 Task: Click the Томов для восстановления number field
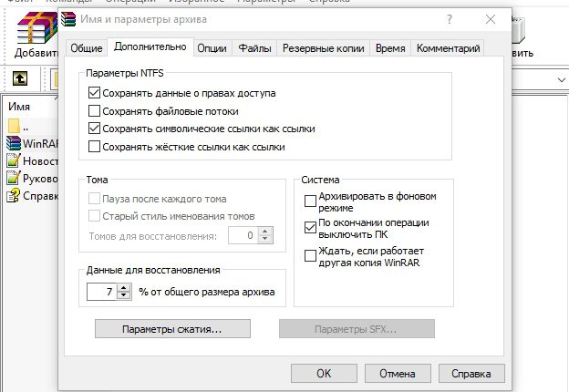[243, 235]
